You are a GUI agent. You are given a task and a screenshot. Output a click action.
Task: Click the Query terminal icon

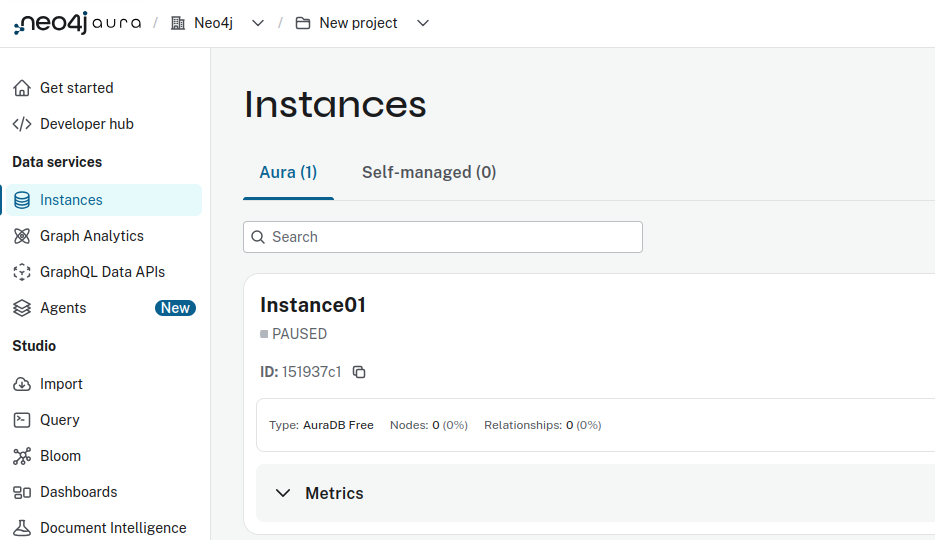[x=22, y=420]
